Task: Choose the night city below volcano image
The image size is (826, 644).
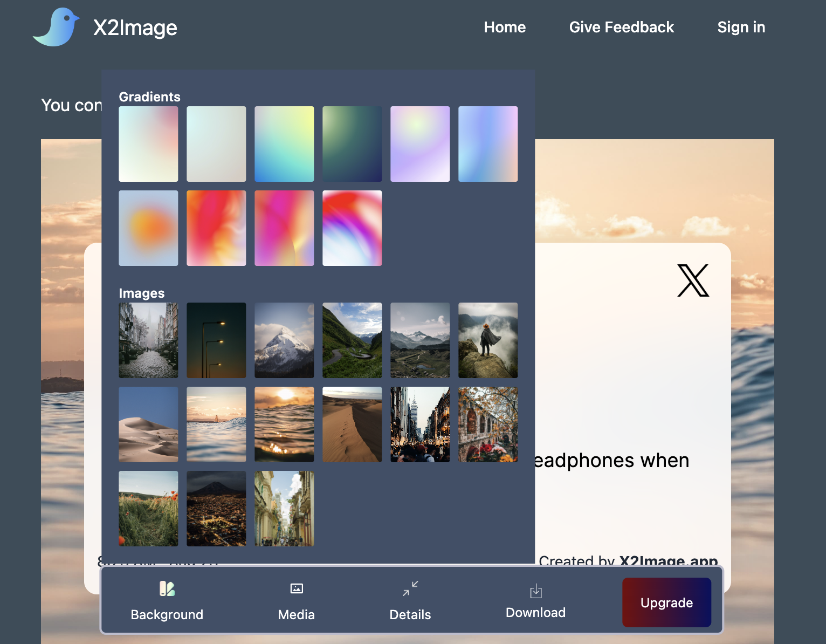Action: pos(216,509)
